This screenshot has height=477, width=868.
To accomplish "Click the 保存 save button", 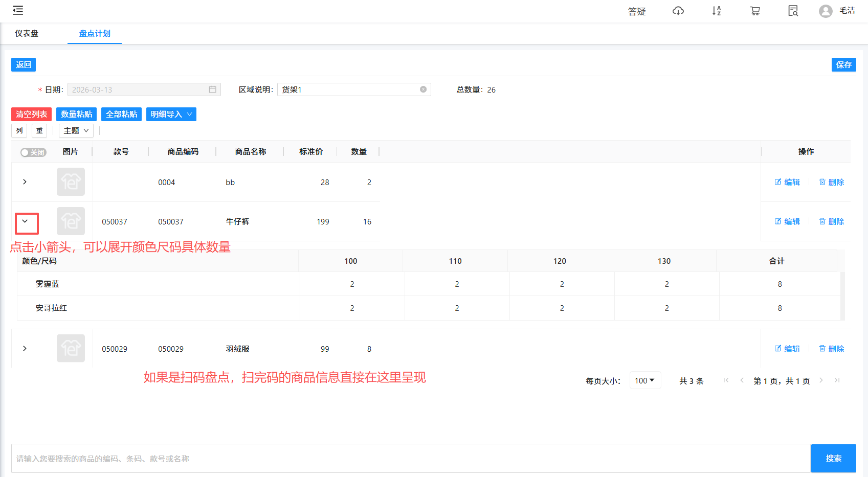I will (843, 64).
